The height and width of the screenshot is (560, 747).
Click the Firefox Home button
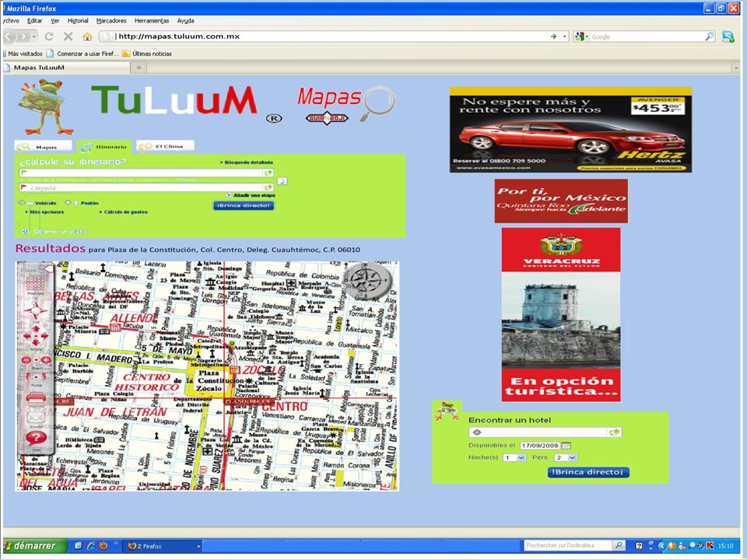click(x=86, y=37)
